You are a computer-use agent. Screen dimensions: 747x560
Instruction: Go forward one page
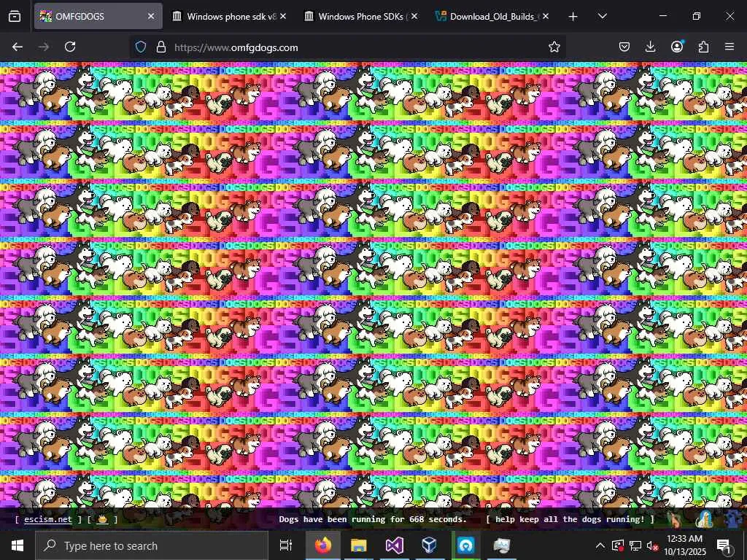(44, 47)
